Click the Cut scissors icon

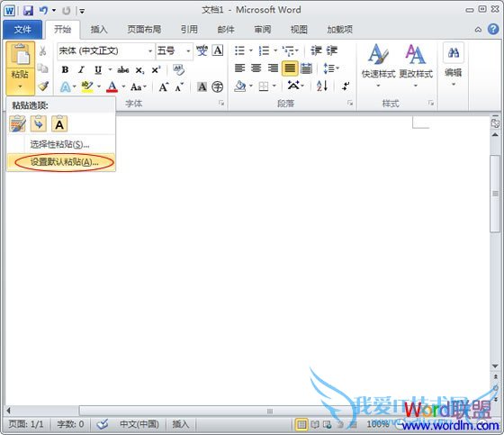43,50
